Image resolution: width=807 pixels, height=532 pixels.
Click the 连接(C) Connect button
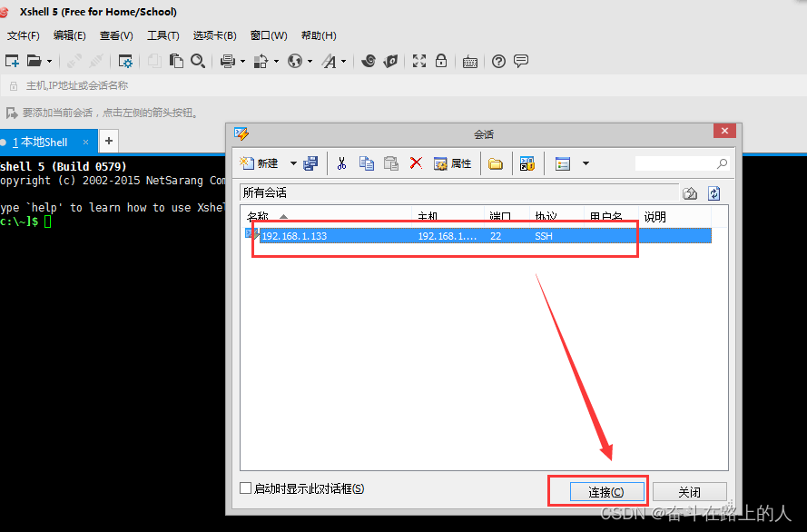click(606, 492)
